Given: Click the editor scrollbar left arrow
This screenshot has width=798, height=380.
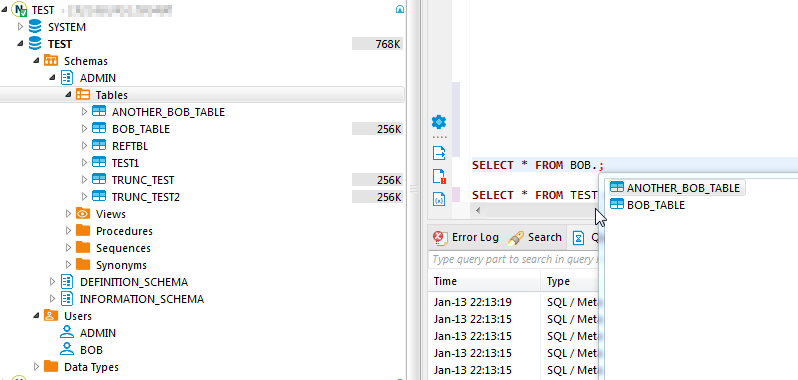Looking at the screenshot, I should 478,210.
